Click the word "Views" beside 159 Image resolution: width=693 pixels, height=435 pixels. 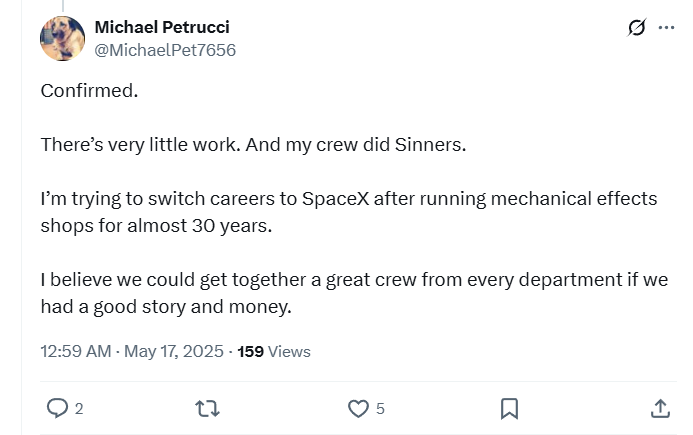[x=290, y=351]
